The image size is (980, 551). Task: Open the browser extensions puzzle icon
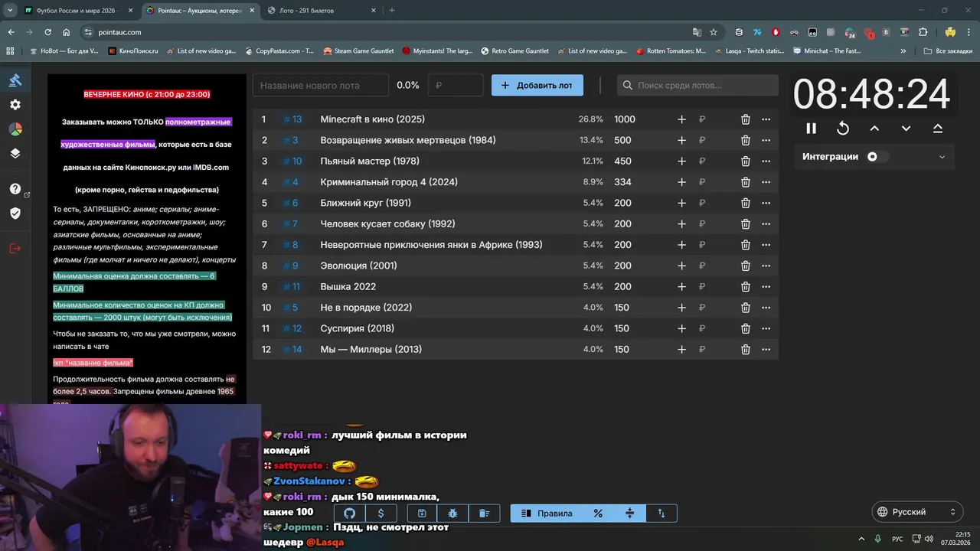click(x=923, y=32)
